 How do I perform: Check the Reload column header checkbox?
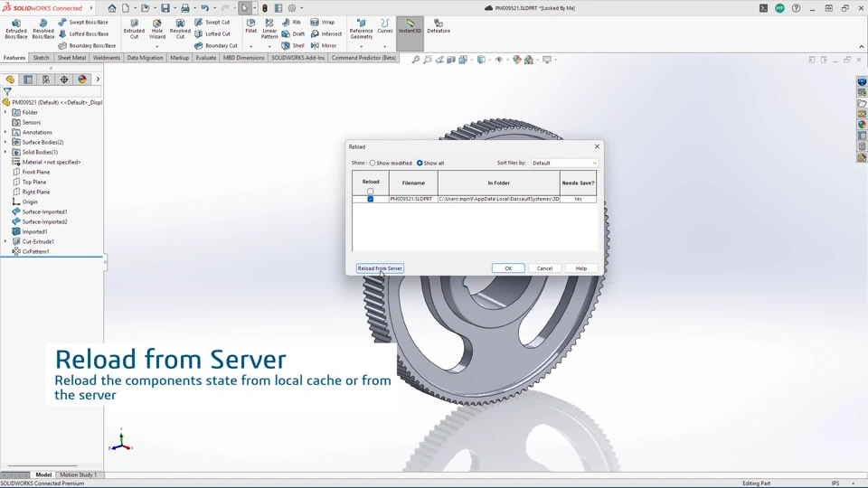coord(371,191)
